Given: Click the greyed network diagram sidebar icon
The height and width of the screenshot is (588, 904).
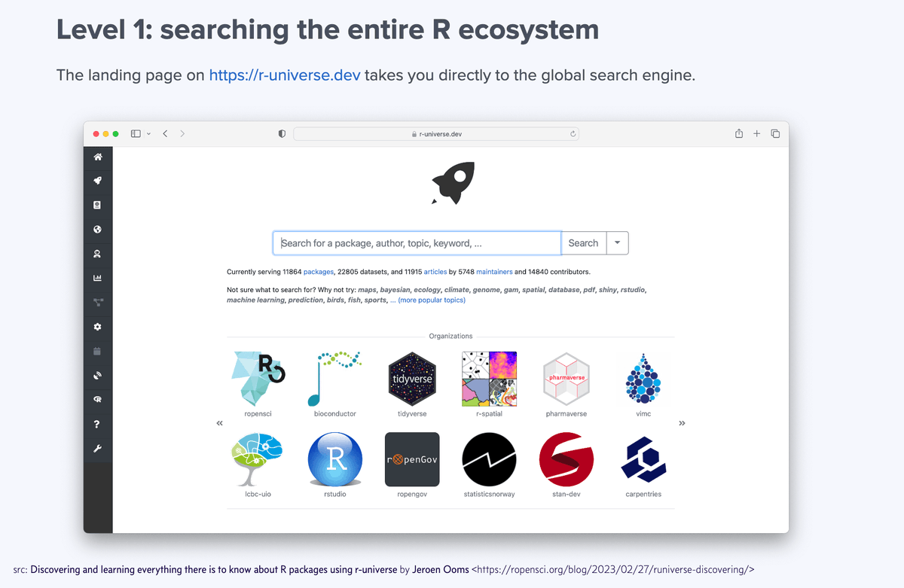Looking at the screenshot, I should (x=97, y=303).
